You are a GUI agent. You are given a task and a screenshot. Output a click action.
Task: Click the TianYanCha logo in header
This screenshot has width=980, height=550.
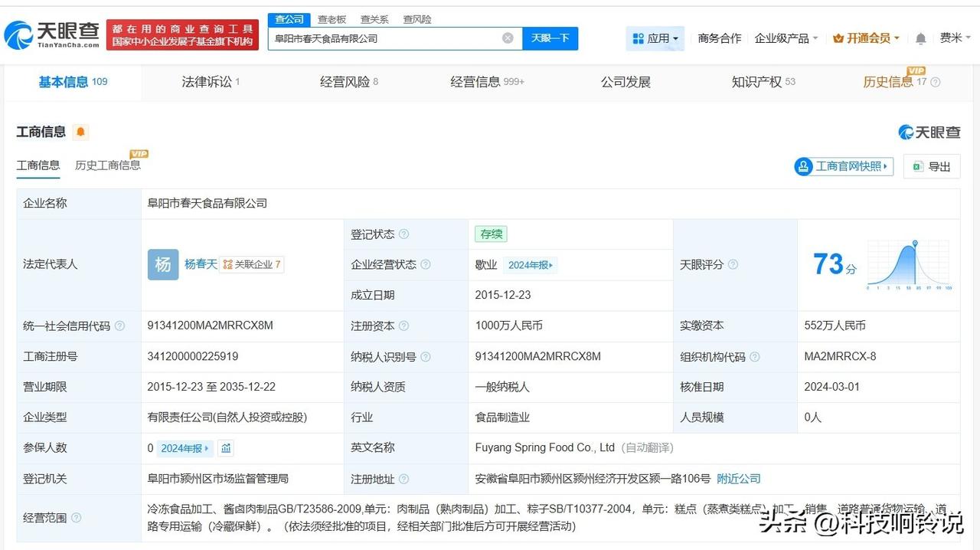pyautogui.click(x=52, y=34)
